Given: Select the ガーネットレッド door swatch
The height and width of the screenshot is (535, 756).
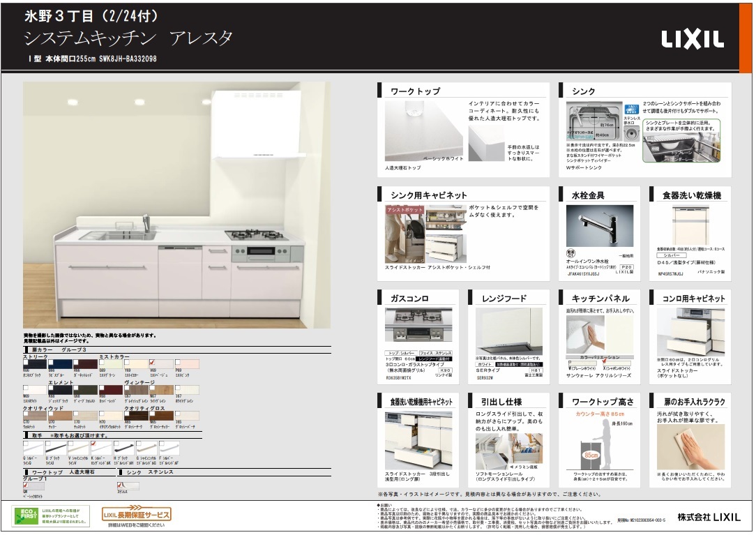Looking at the screenshot, I should pyautogui.click(x=86, y=364).
